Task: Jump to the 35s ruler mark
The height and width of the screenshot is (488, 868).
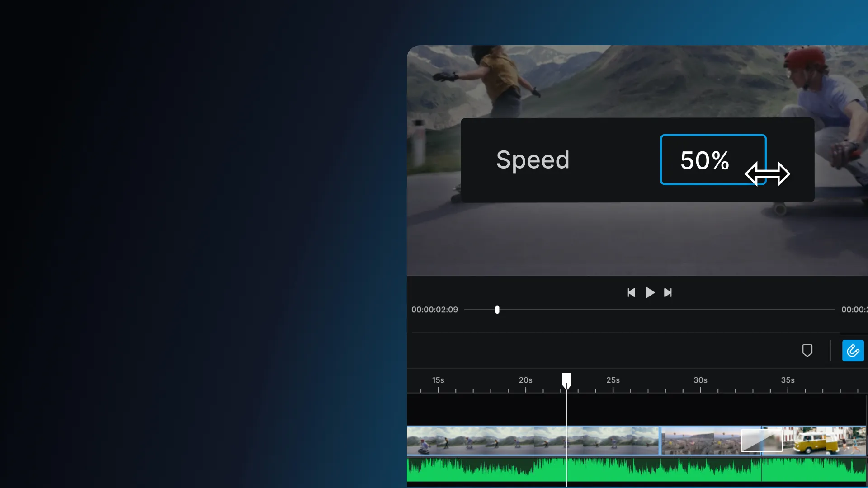Action: coord(788,389)
